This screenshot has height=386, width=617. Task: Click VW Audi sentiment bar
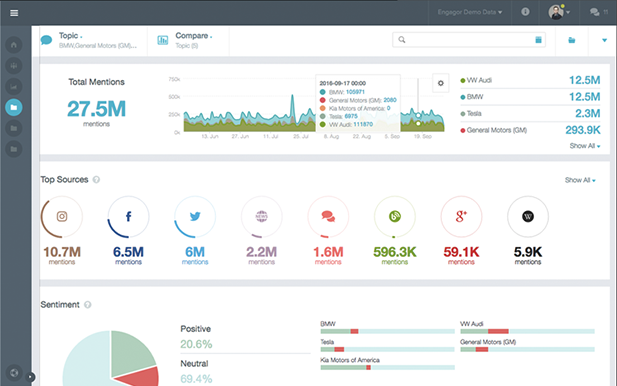pos(527,331)
